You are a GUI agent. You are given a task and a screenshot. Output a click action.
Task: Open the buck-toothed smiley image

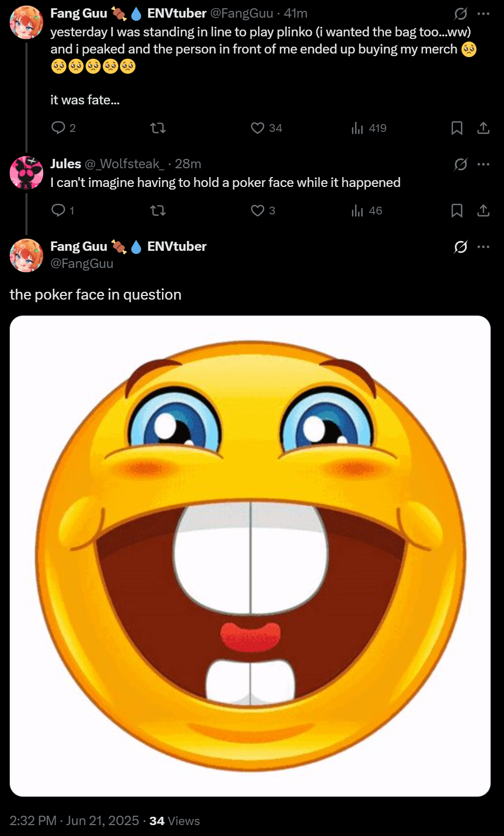click(x=250, y=556)
